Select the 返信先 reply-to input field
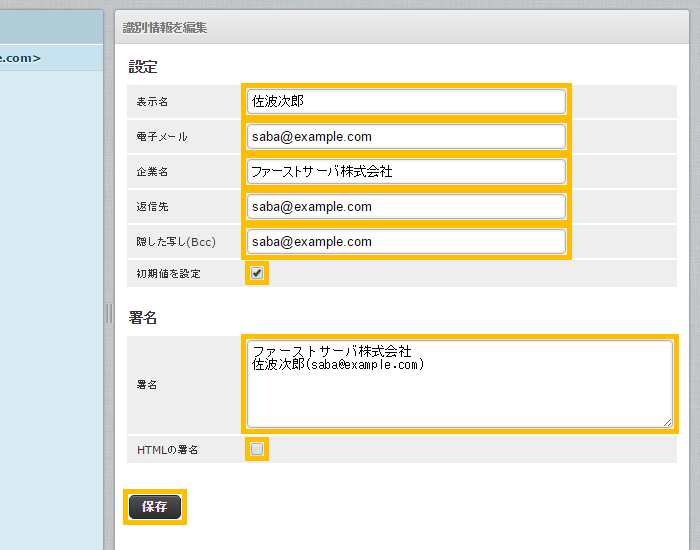700x550 pixels. pos(405,206)
